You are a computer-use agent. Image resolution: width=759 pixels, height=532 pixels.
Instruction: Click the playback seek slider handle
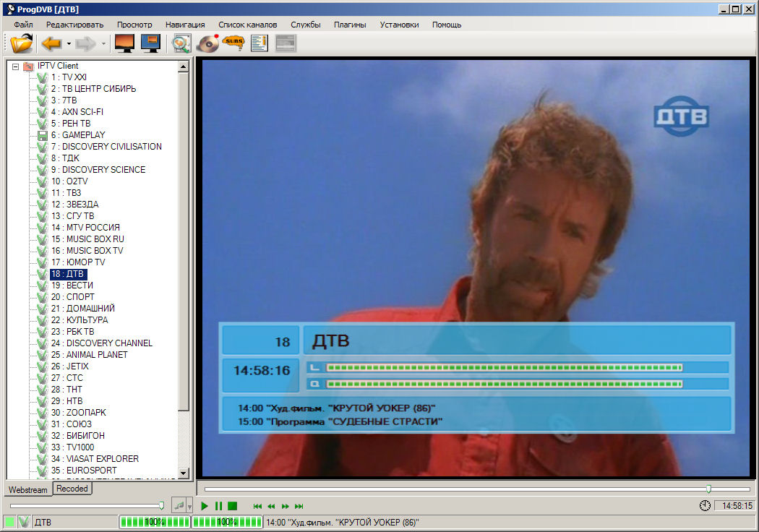pos(708,489)
